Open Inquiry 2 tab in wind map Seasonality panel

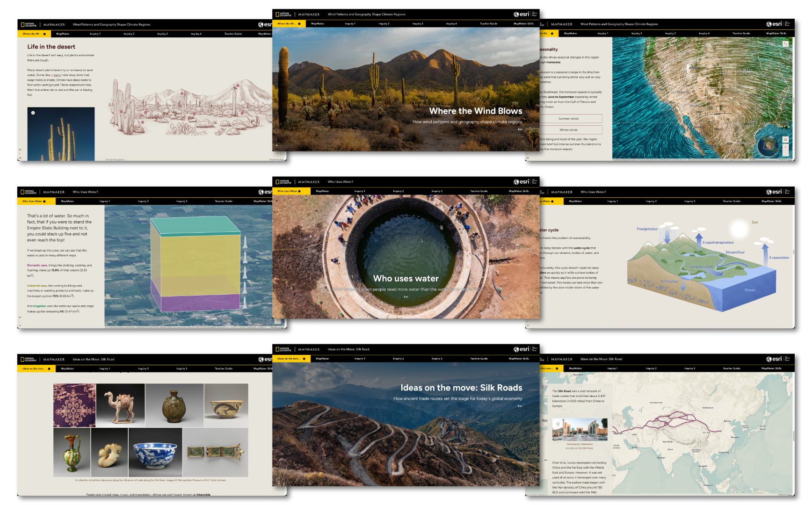(637, 33)
